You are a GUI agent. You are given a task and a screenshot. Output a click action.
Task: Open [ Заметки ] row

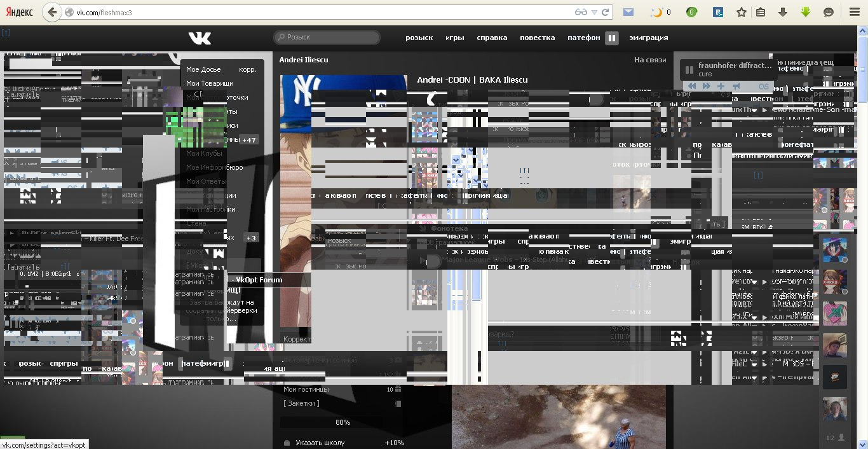[342, 403]
